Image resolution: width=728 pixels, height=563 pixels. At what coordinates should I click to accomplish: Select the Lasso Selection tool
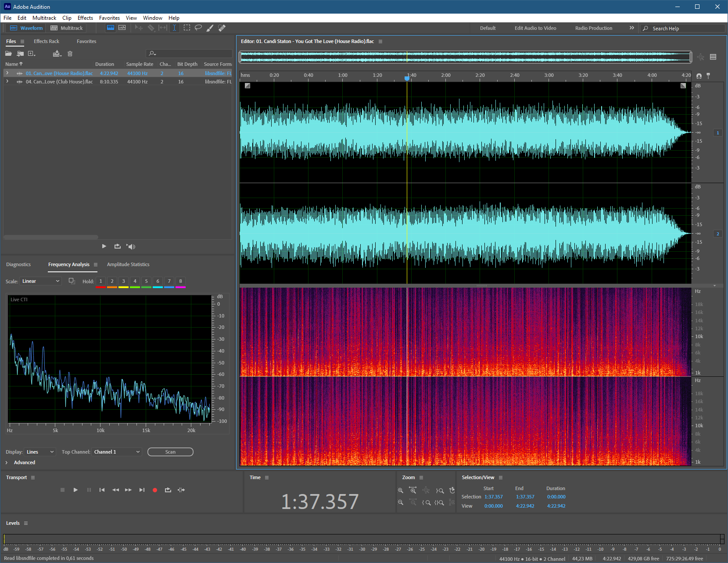198,28
